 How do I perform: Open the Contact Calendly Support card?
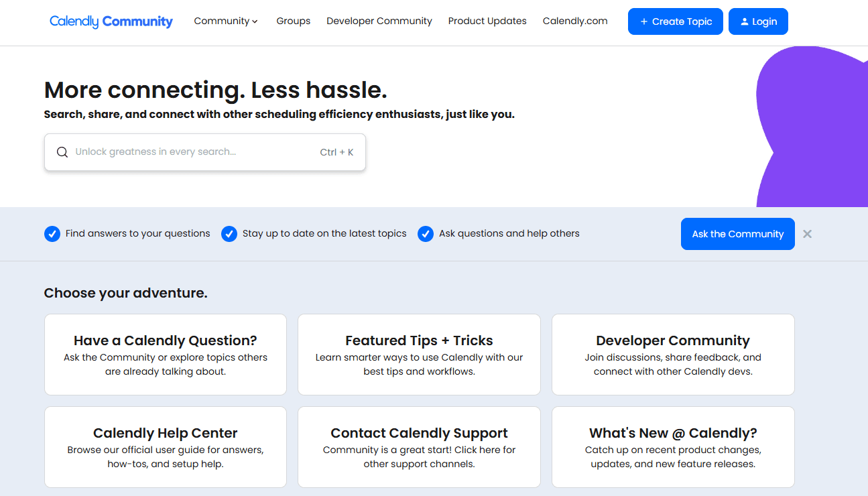click(419, 447)
